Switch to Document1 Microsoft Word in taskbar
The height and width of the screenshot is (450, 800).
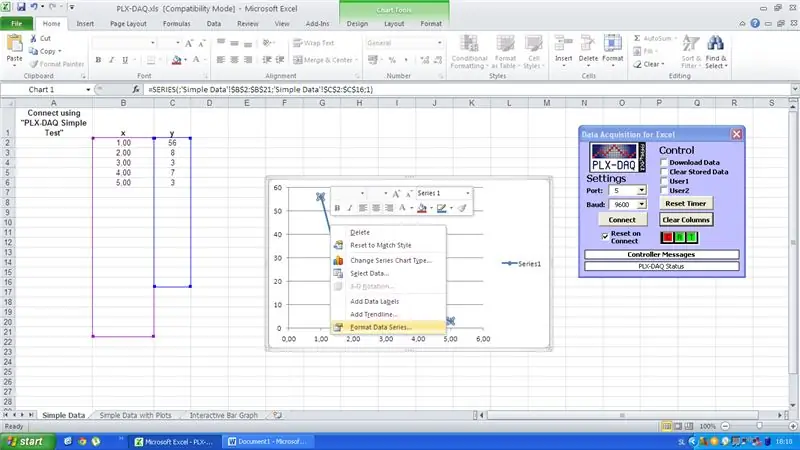pyautogui.click(x=266, y=441)
